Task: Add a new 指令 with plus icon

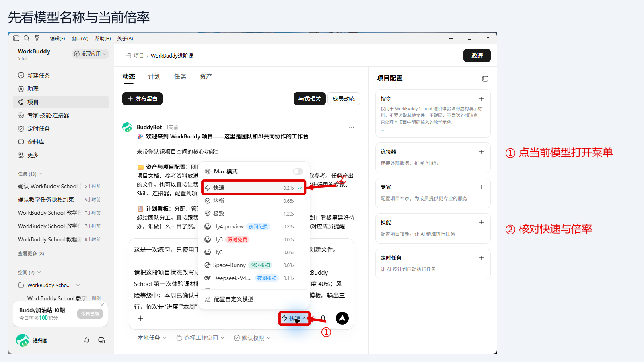Action: (481, 99)
